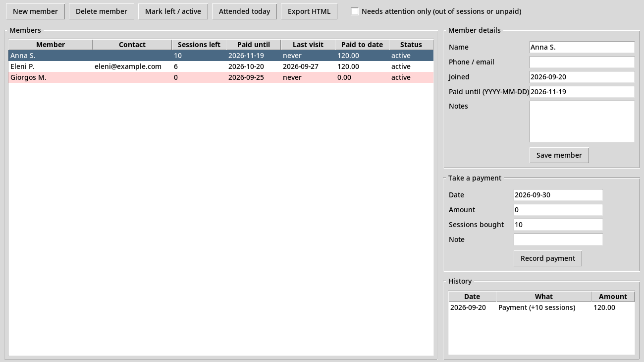The image size is (644, 362).
Task: Sort by the Last visit column header
Action: tap(308, 45)
